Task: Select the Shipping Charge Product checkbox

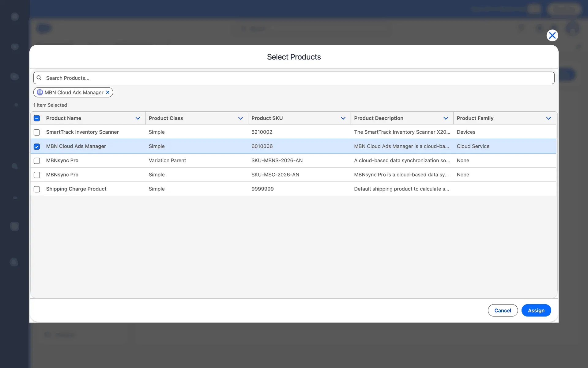Action: [37, 189]
